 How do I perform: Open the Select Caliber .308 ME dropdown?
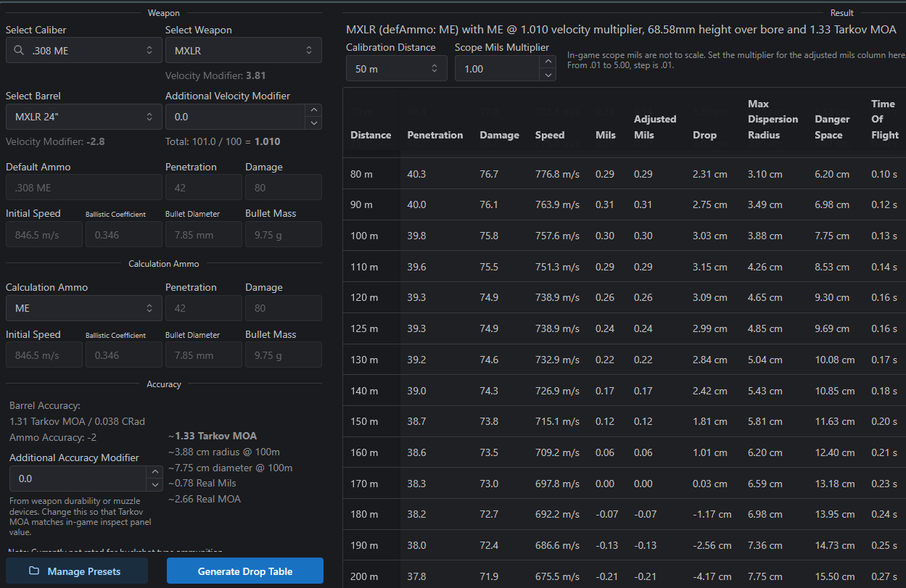point(83,51)
